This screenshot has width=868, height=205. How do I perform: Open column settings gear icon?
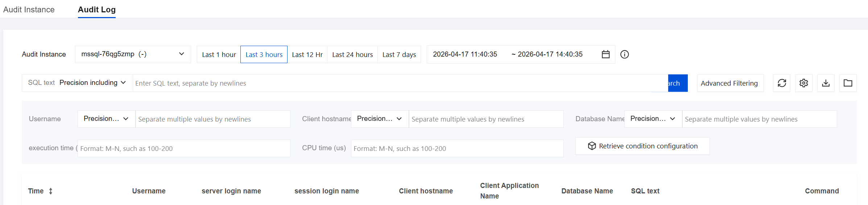804,83
